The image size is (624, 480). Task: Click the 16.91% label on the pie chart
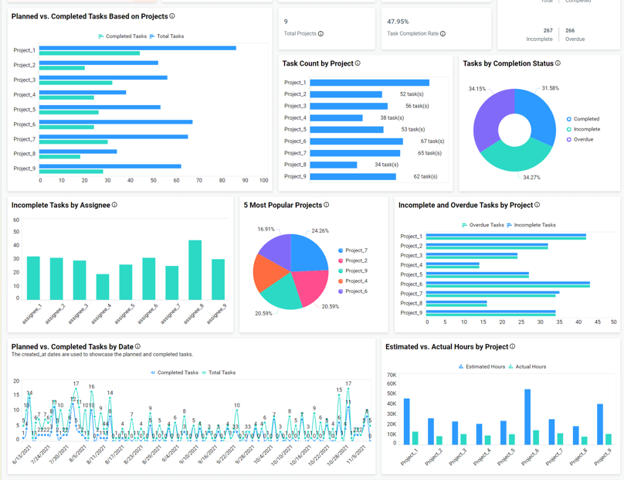click(266, 229)
